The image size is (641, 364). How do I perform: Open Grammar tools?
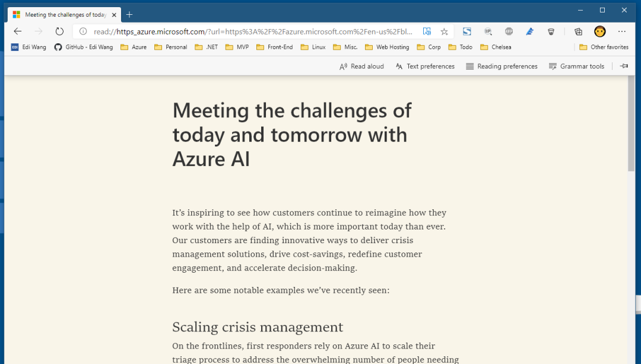coord(576,66)
